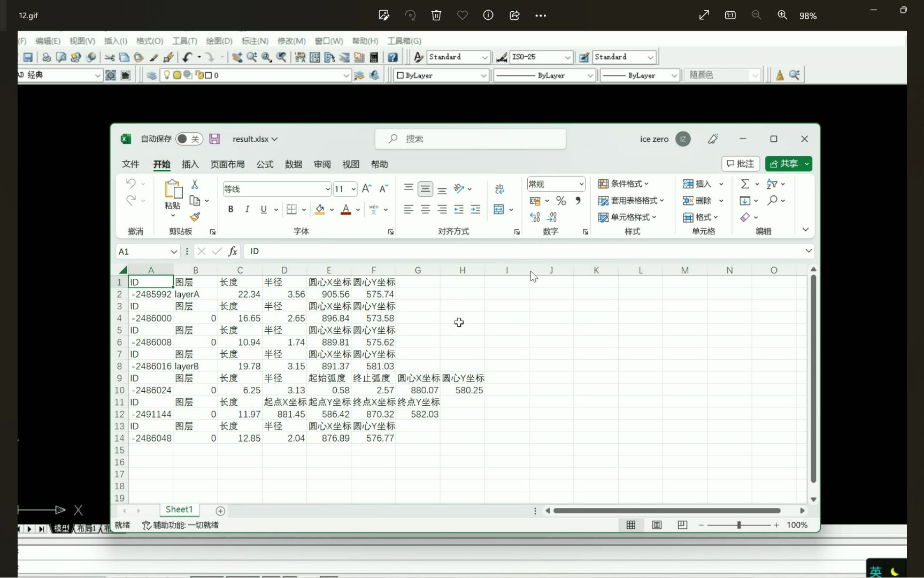Click the Top Align icon

point(409,188)
